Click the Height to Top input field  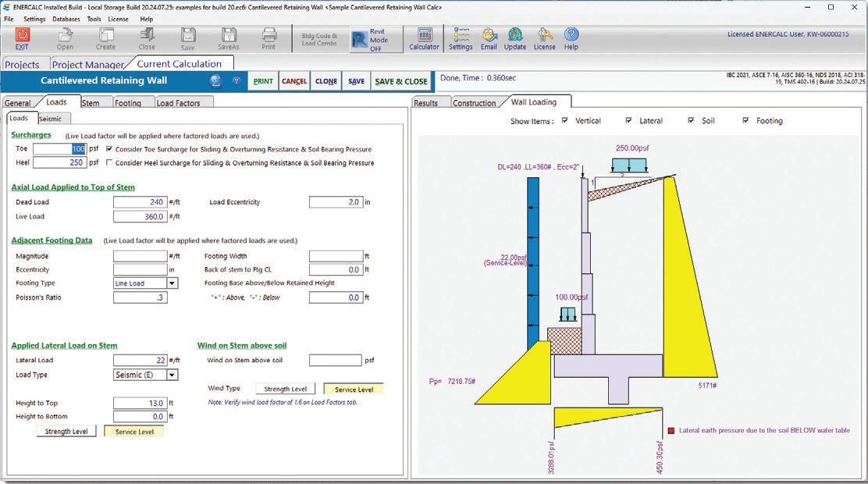coord(140,403)
